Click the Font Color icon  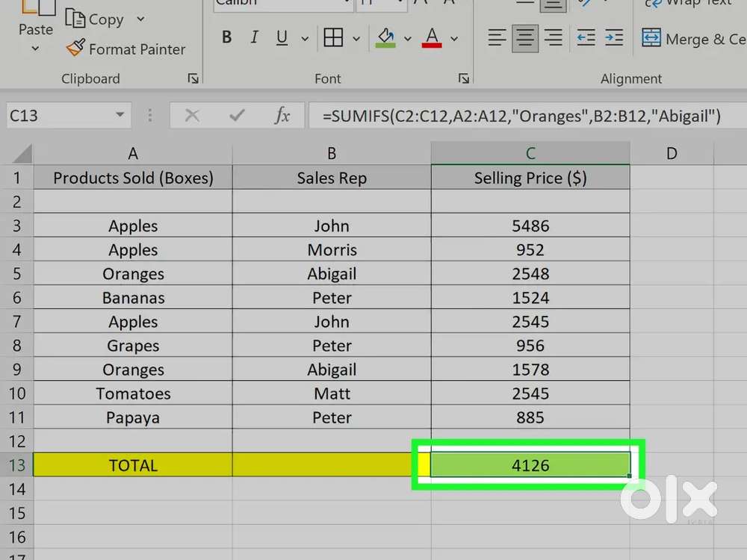(431, 37)
